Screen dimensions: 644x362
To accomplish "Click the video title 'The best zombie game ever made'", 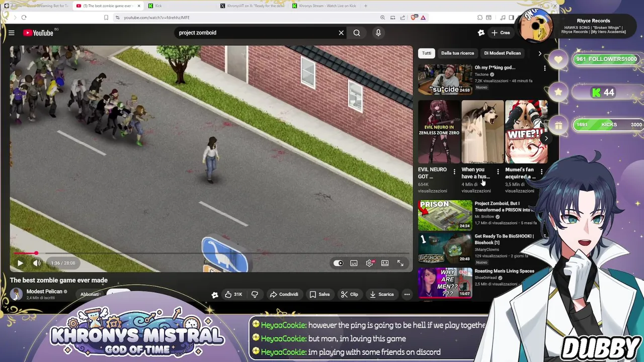I will [x=59, y=280].
